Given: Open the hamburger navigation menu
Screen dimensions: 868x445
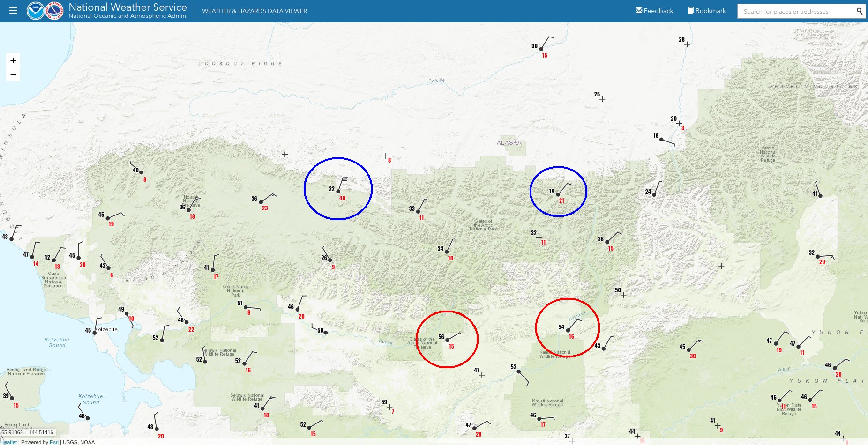Looking at the screenshot, I should coord(13,10).
